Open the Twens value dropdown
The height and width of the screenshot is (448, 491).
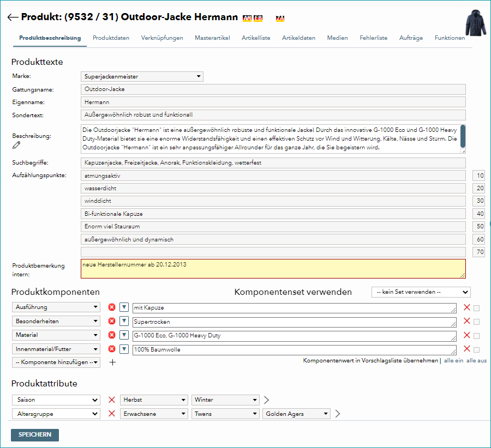[225, 414]
